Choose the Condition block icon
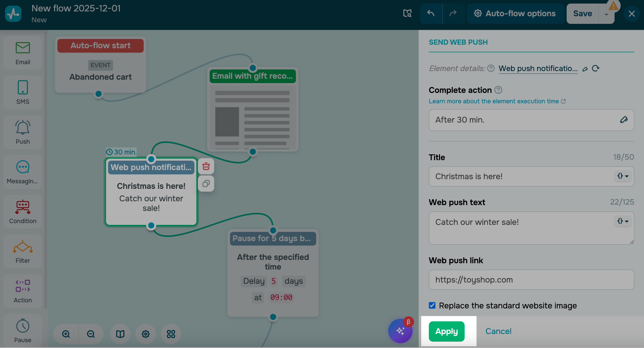Viewport: 644px width, 348px height. tap(23, 207)
